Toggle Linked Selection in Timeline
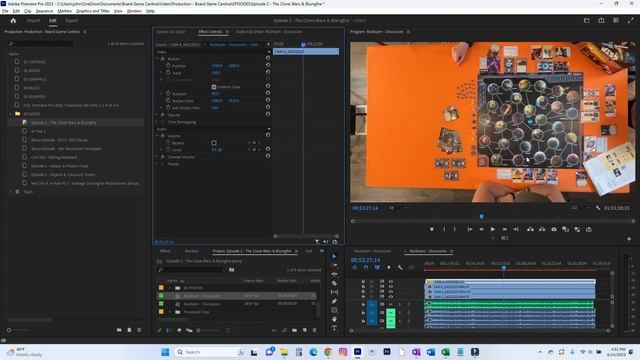640x360 pixels. [377, 267]
